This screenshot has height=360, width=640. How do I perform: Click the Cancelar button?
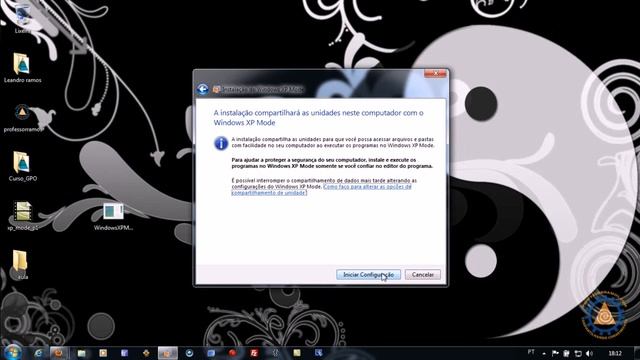tap(422, 275)
